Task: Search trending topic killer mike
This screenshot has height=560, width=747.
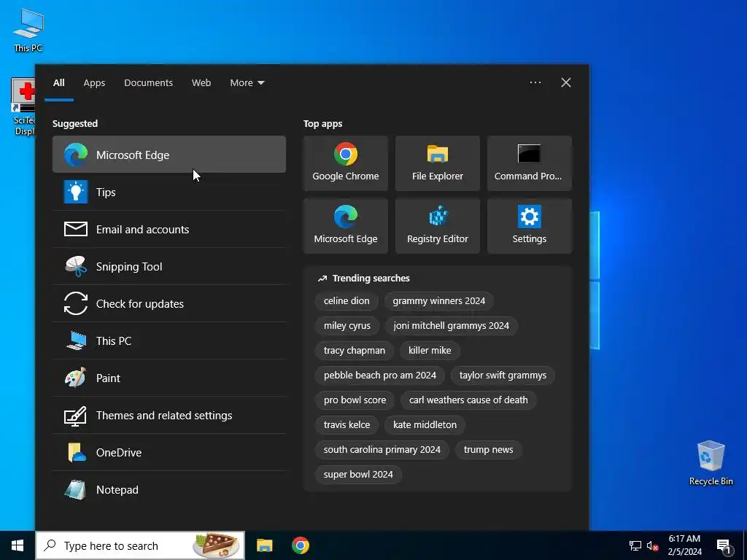Action: (x=430, y=351)
